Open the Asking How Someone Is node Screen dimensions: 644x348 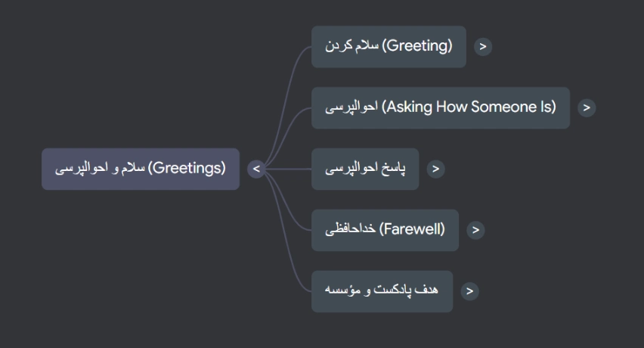pyautogui.click(x=440, y=107)
